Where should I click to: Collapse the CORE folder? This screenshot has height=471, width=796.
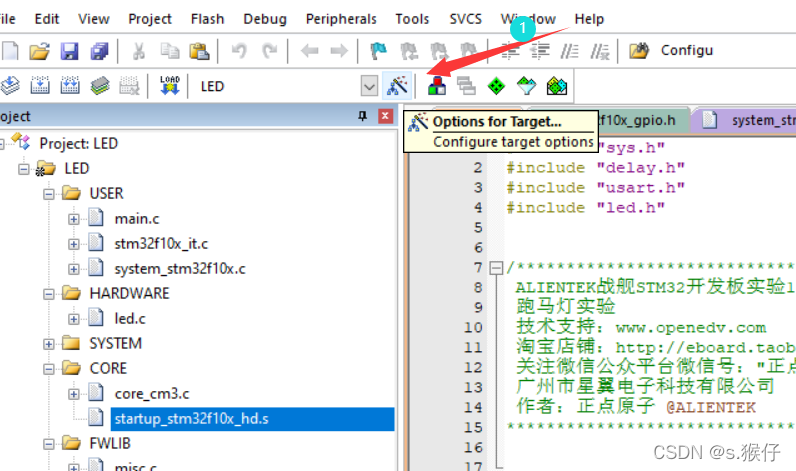click(49, 369)
